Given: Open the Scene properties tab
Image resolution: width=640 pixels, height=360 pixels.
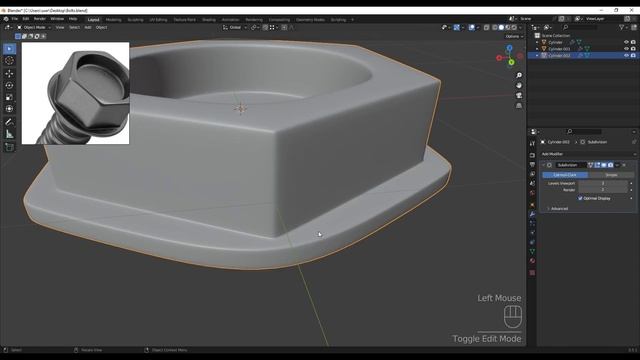Looking at the screenshot, I should coord(532,183).
